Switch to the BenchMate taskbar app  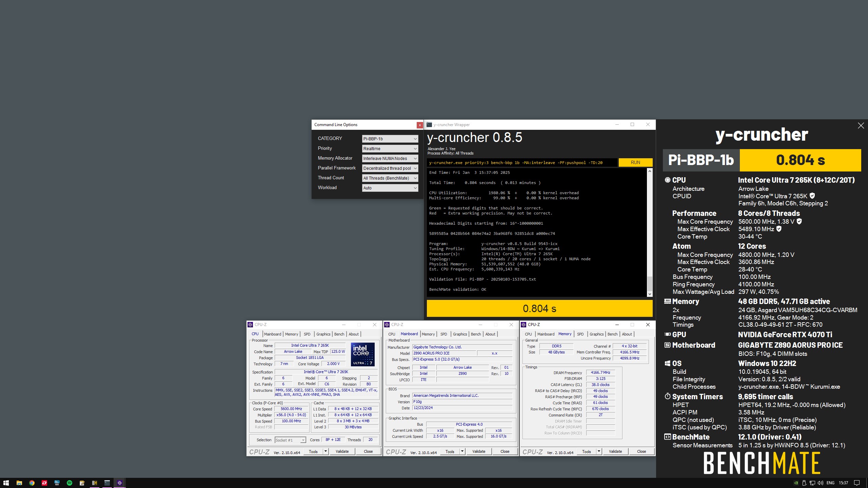coord(95,483)
